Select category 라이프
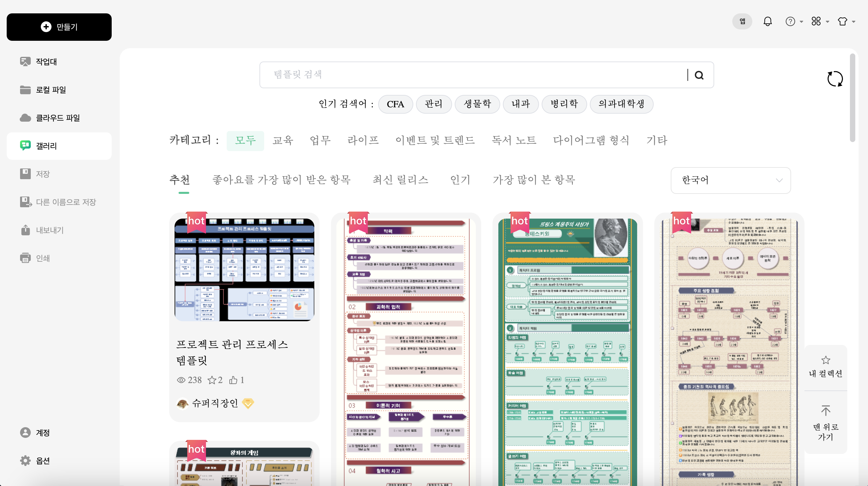The width and height of the screenshot is (868, 486). point(363,140)
